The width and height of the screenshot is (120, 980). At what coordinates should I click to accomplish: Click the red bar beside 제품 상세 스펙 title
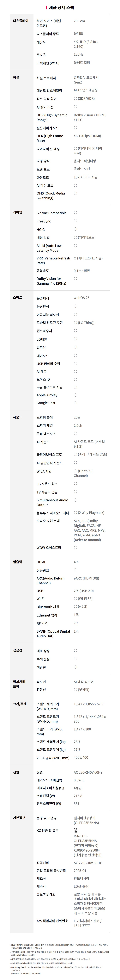[46, 7]
